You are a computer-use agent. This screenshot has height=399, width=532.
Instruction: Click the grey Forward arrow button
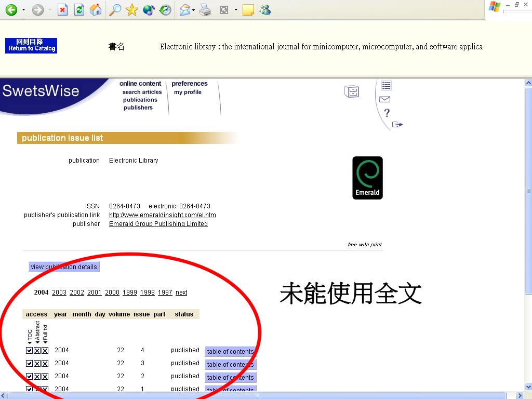[x=37, y=10]
